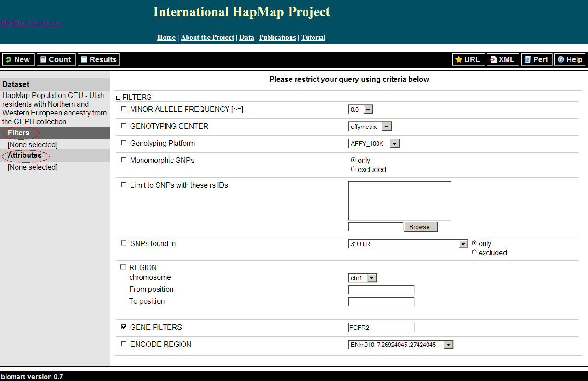Check the REGION checkbox

(123, 267)
